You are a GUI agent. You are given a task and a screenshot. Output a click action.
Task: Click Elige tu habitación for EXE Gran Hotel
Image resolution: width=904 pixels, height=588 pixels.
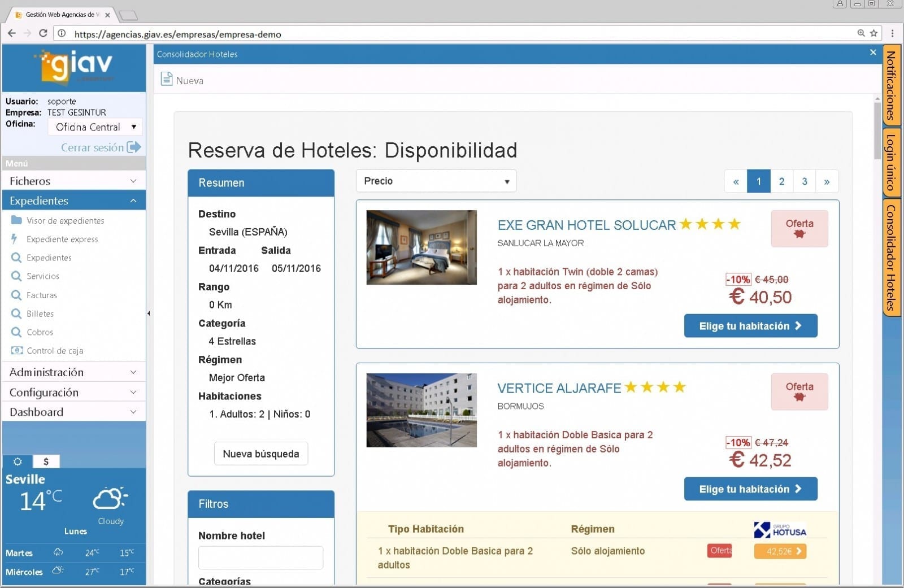tap(750, 326)
